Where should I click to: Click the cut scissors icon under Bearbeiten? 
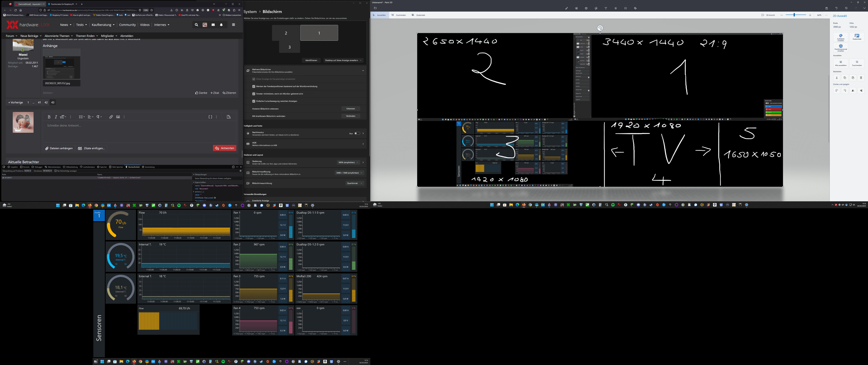pyautogui.click(x=837, y=78)
